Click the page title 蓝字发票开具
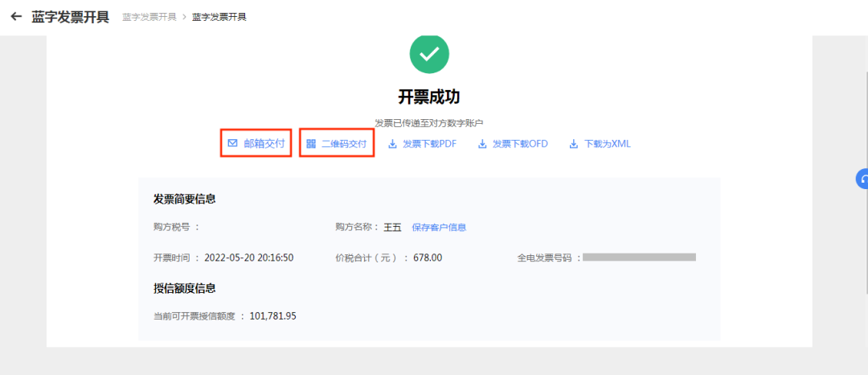The width and height of the screenshot is (868, 375). pos(70,17)
